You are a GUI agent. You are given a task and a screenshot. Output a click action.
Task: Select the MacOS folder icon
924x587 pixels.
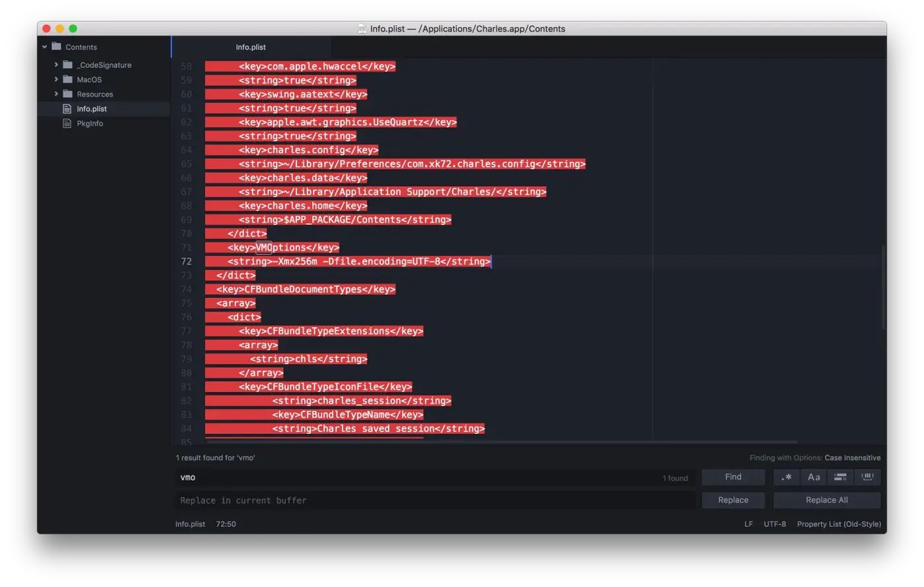[x=67, y=79]
